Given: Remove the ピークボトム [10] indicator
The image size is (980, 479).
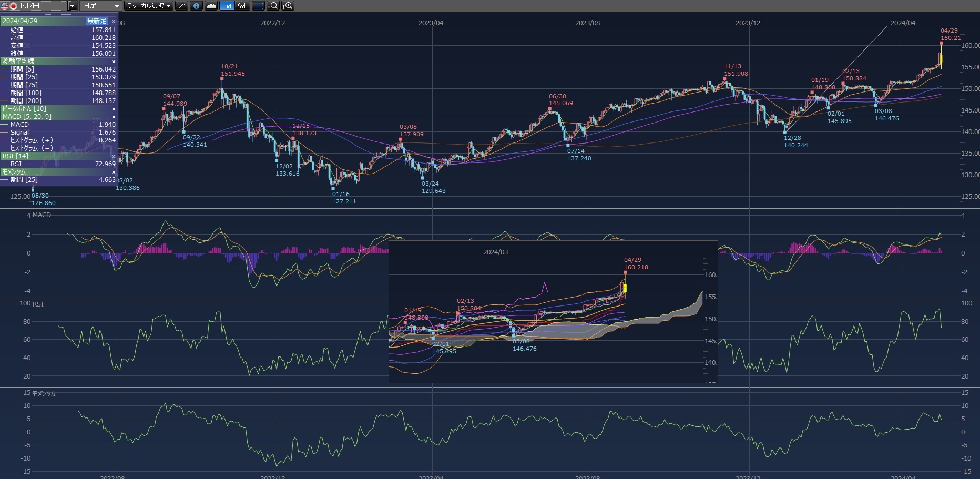Looking at the screenshot, I should pos(113,109).
